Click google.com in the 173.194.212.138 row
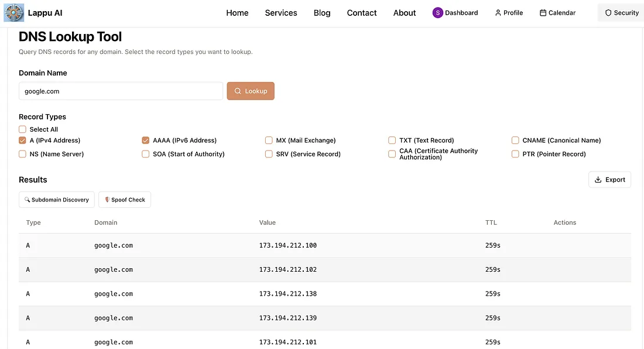The height and width of the screenshot is (349, 644). tap(114, 294)
